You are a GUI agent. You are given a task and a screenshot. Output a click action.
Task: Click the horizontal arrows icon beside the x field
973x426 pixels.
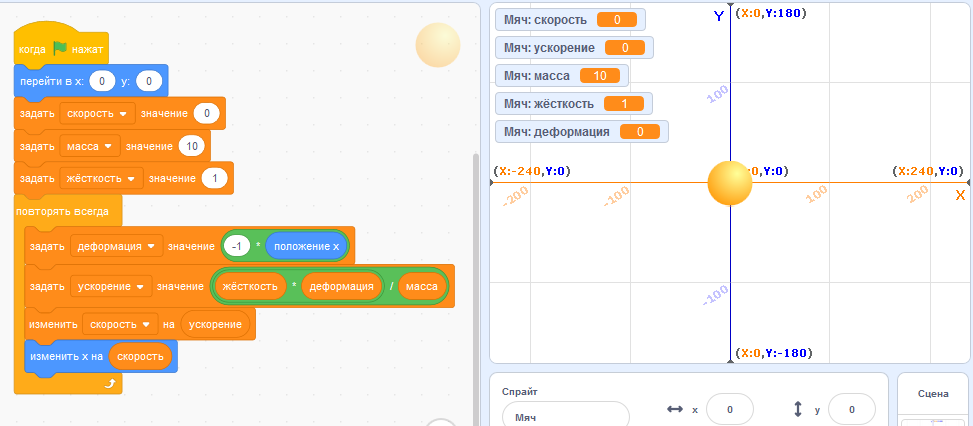674,410
